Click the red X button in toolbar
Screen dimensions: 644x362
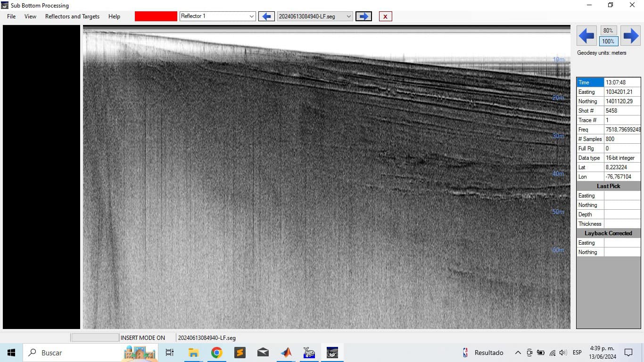click(x=385, y=16)
